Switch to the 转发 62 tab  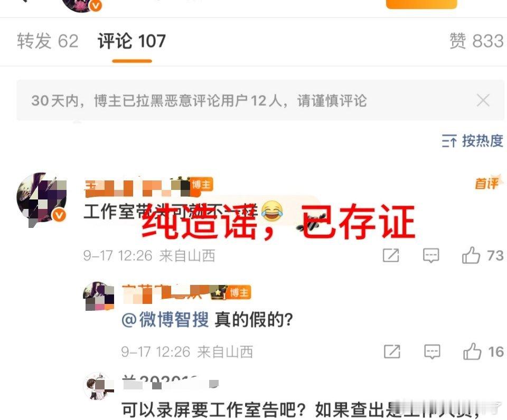(48, 41)
